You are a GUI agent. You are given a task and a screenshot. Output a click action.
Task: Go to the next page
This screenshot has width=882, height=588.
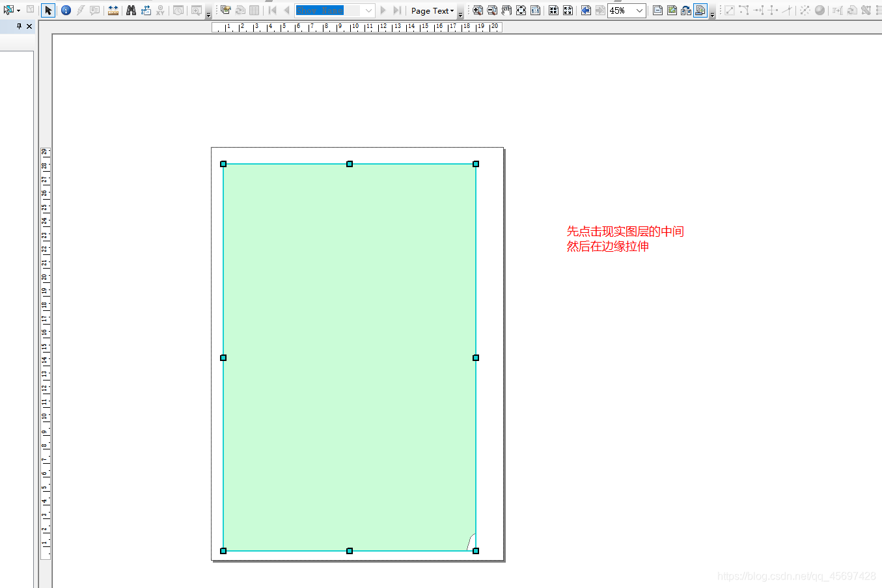coord(383,10)
